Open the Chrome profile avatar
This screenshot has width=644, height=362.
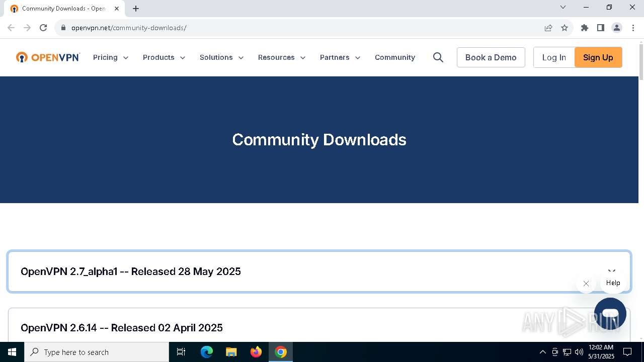[617, 28]
